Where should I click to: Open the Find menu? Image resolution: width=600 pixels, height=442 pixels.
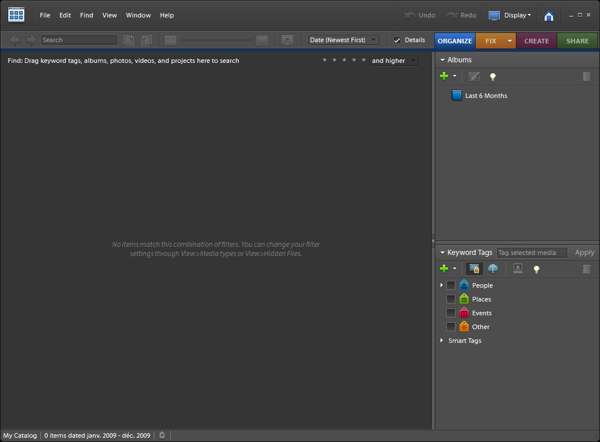point(87,16)
